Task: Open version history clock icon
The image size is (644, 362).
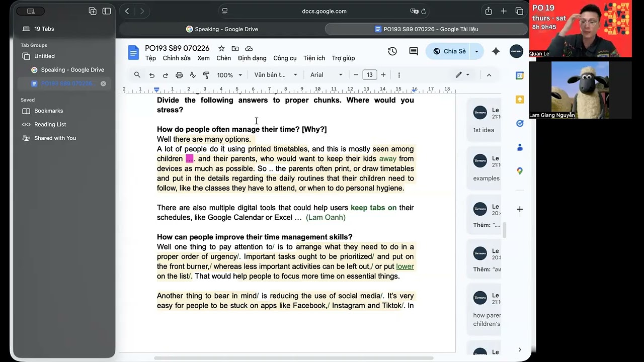Action: tap(392, 51)
